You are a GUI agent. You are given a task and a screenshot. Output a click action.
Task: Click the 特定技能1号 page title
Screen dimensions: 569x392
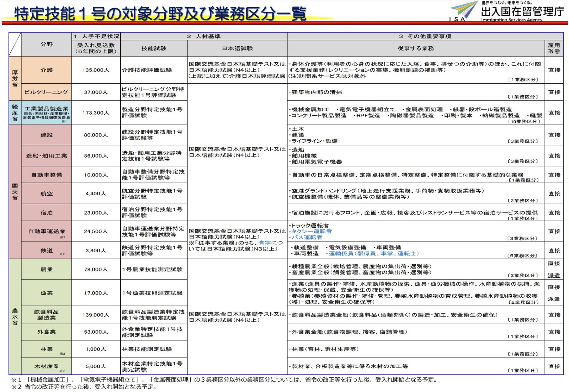click(160, 14)
